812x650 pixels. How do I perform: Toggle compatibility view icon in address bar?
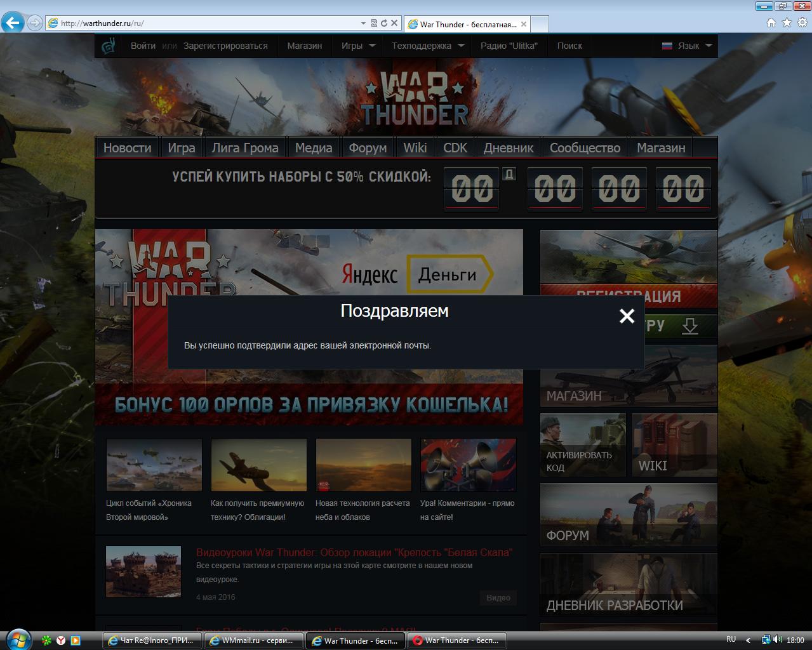(x=374, y=23)
